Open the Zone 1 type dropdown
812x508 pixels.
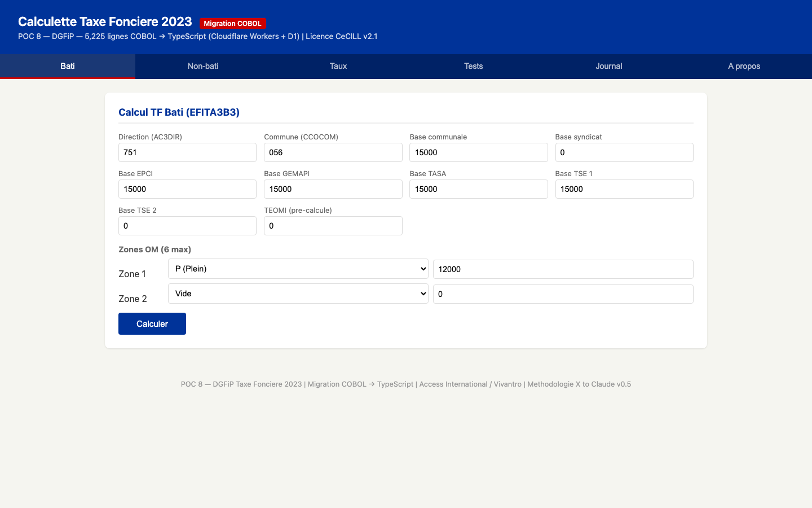pos(298,269)
